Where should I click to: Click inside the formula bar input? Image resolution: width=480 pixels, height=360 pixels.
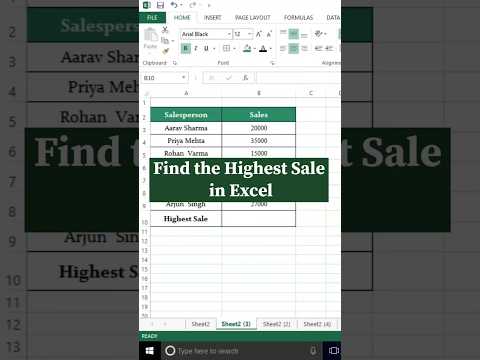click(298, 78)
